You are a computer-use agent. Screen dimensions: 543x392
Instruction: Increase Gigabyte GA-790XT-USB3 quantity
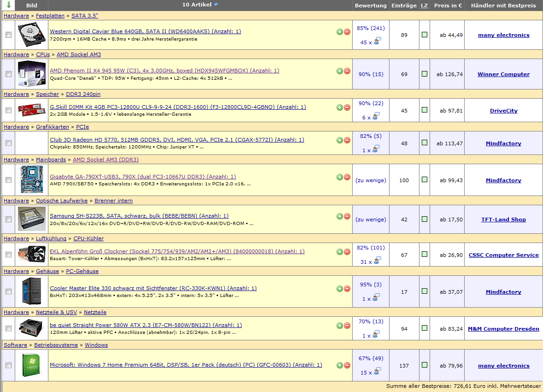pos(340,177)
